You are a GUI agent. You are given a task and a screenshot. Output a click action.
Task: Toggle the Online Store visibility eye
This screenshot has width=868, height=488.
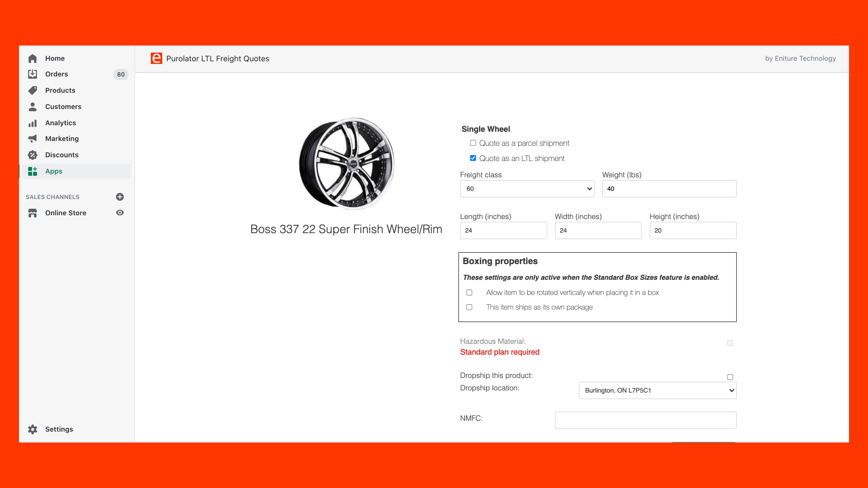point(120,213)
